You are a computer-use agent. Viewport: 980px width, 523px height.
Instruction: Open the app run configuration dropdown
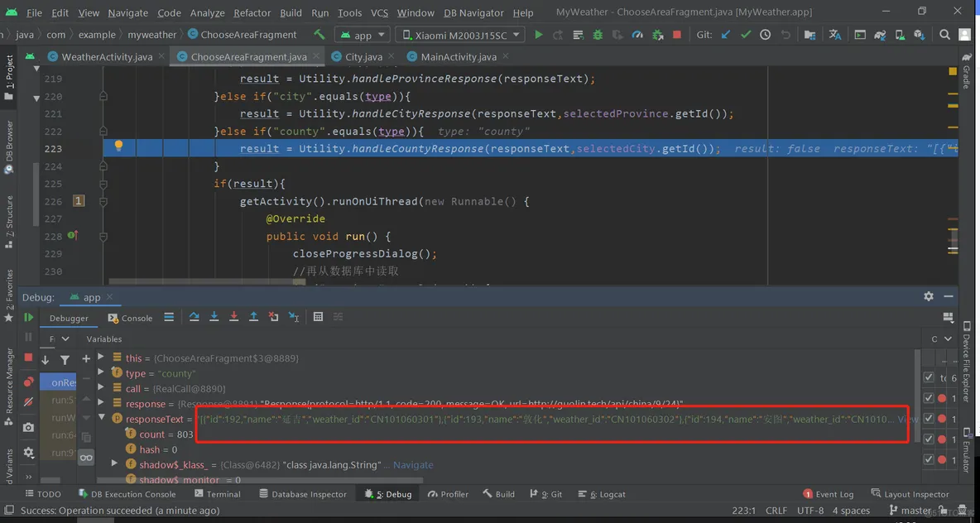pos(363,35)
